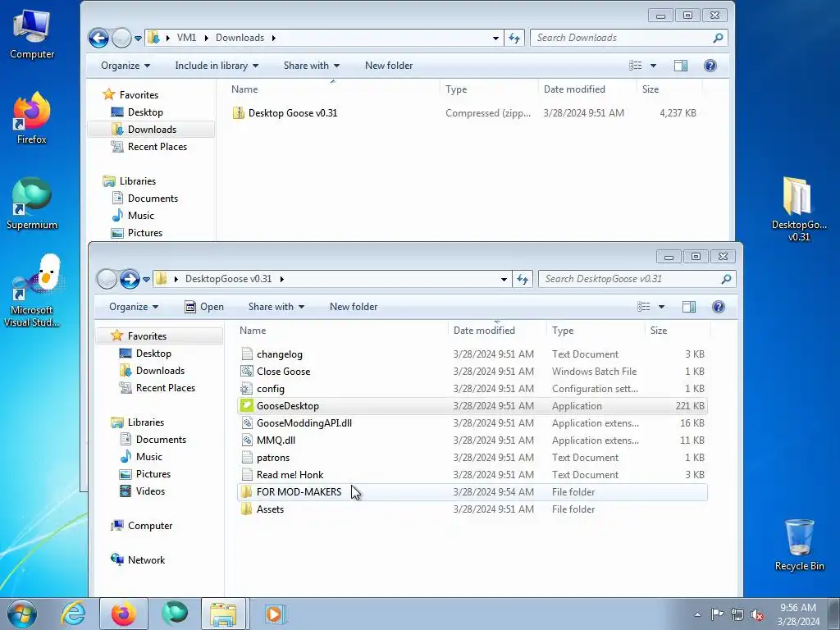Select the changelog text document
Image resolution: width=840 pixels, height=630 pixels.
tap(472, 354)
